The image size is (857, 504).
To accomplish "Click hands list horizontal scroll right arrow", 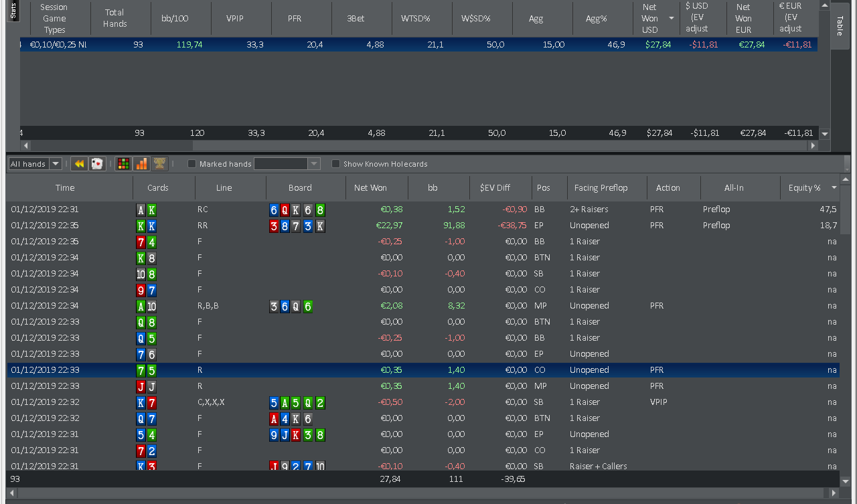I will pos(834,493).
